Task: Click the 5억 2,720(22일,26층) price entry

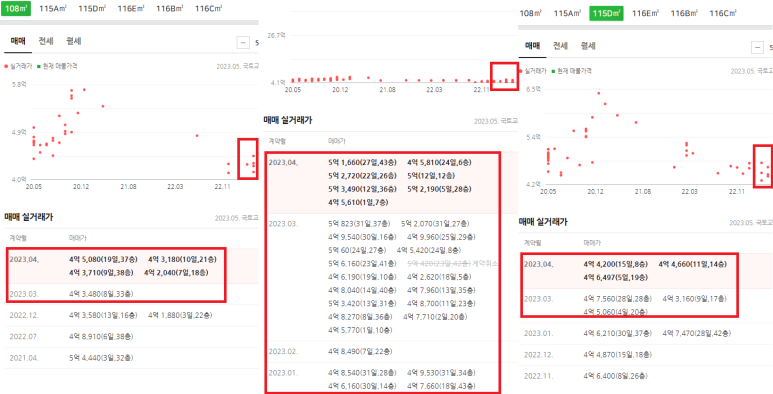Action: click(363, 176)
